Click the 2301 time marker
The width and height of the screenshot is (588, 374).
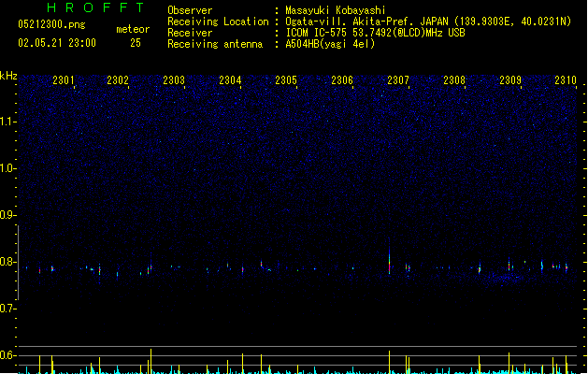pos(64,80)
